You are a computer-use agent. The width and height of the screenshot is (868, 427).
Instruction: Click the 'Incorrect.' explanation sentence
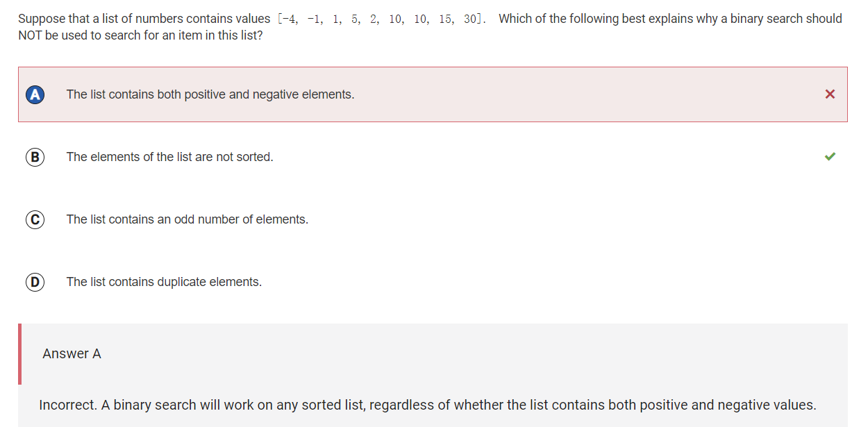pyautogui.click(x=428, y=405)
